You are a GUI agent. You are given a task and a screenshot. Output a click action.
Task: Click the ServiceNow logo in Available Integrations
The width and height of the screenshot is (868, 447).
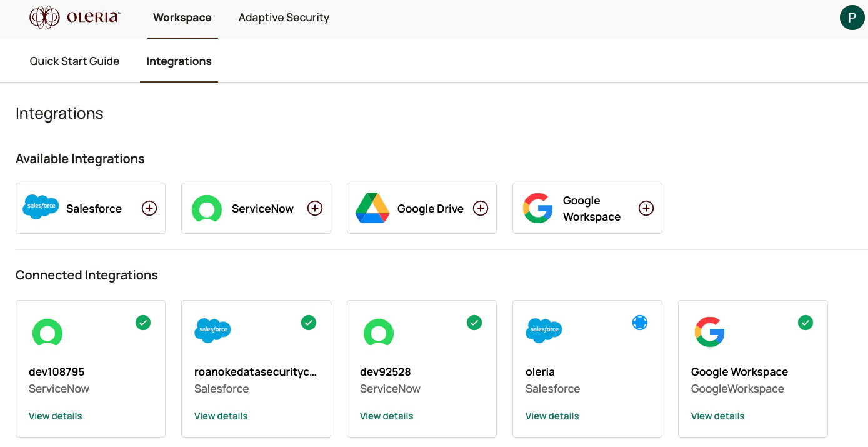click(207, 208)
